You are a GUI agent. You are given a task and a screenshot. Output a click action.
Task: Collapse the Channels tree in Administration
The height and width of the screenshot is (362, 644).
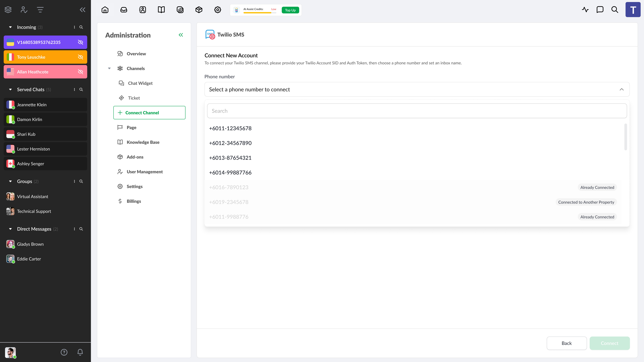(109, 68)
